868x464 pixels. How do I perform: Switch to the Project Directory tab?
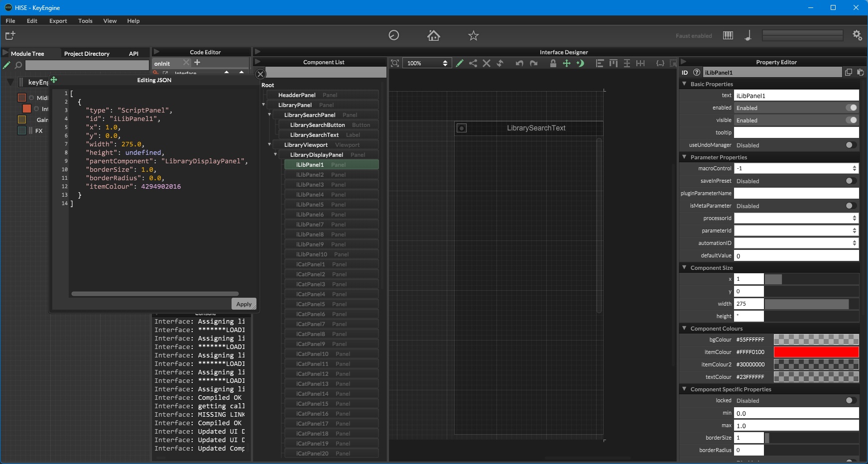point(87,54)
